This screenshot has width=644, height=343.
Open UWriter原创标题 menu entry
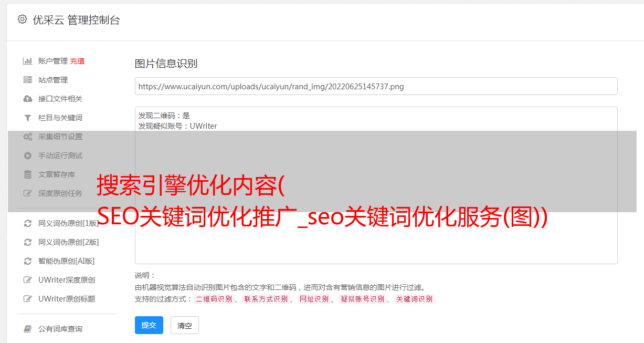(67, 299)
